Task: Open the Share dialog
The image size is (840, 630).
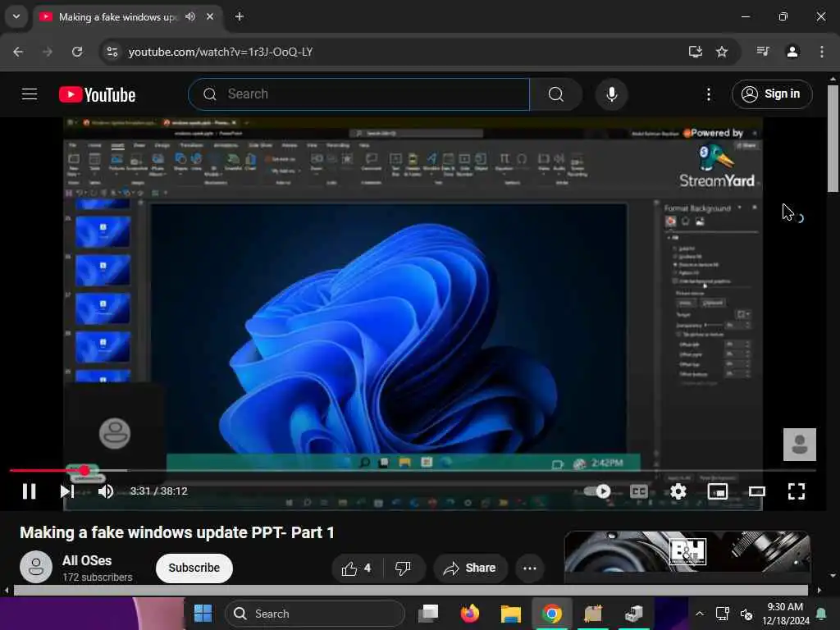Action: 470,568
